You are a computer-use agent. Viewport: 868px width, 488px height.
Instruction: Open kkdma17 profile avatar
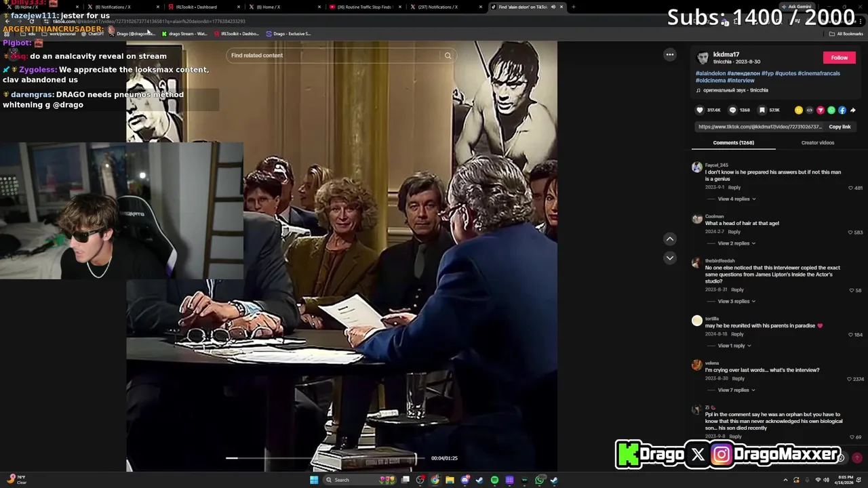click(x=703, y=58)
